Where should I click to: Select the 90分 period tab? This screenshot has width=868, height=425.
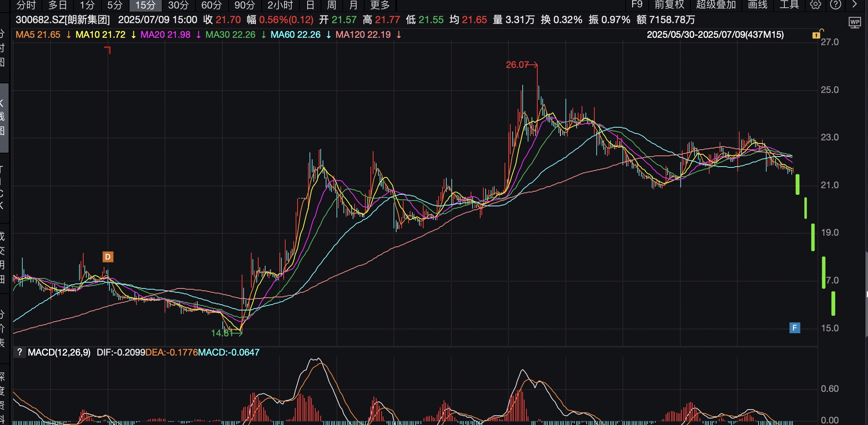[x=245, y=5]
